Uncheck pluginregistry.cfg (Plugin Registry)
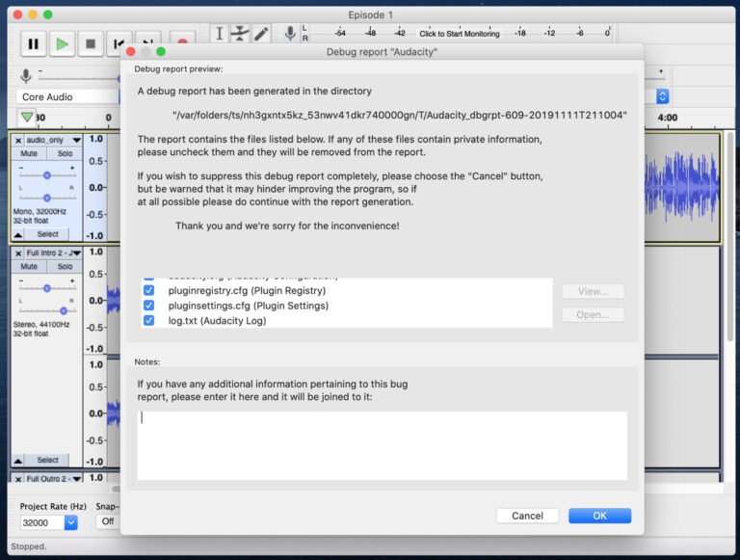740x560 pixels. click(148, 290)
